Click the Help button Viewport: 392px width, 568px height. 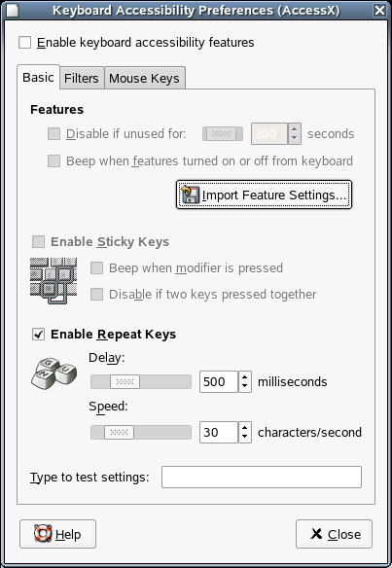click(x=58, y=534)
